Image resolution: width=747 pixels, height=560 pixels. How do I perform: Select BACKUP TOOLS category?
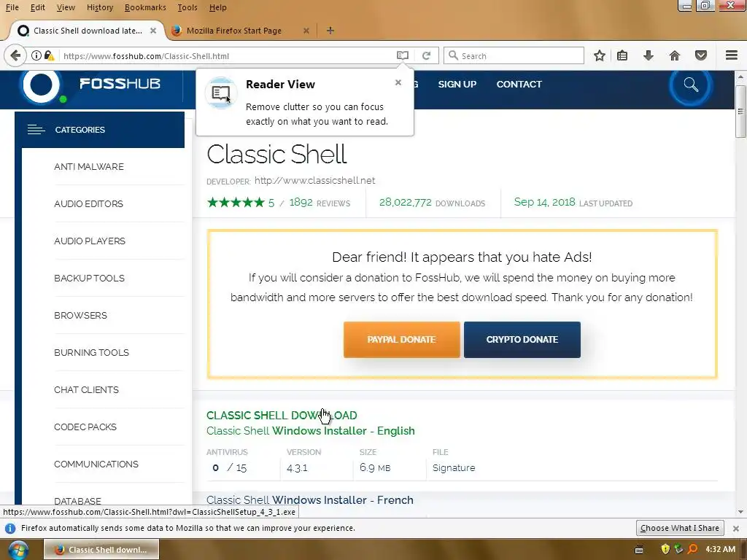pos(89,278)
